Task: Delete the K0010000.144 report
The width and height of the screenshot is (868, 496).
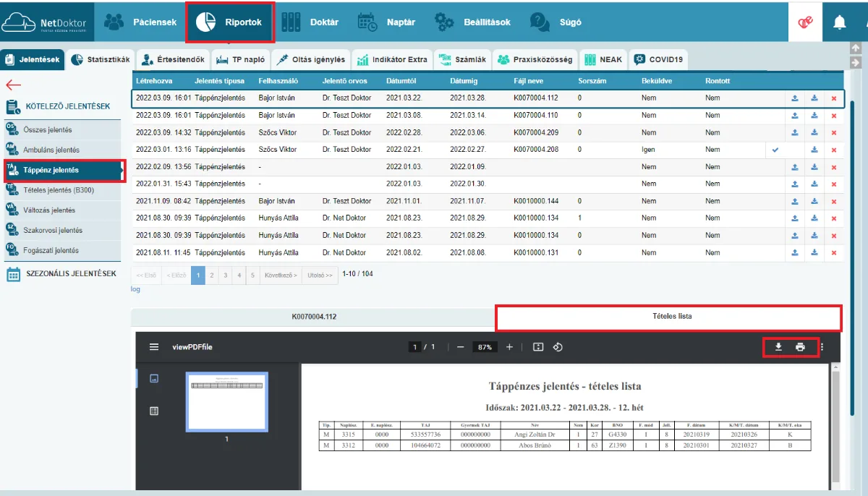Action: tap(834, 201)
